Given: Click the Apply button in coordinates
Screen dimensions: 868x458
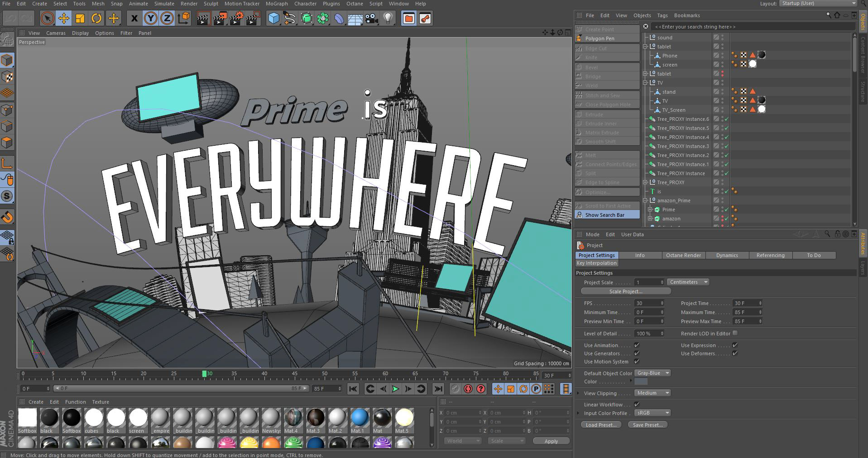Looking at the screenshot, I should (x=551, y=441).
